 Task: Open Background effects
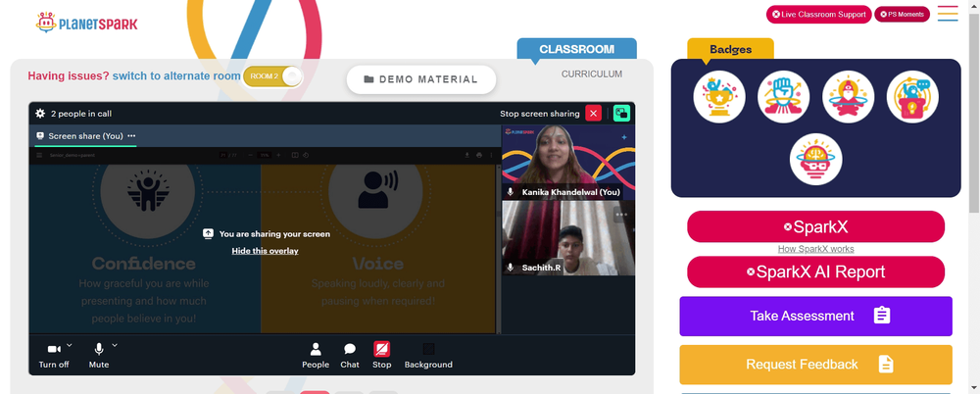(428, 355)
